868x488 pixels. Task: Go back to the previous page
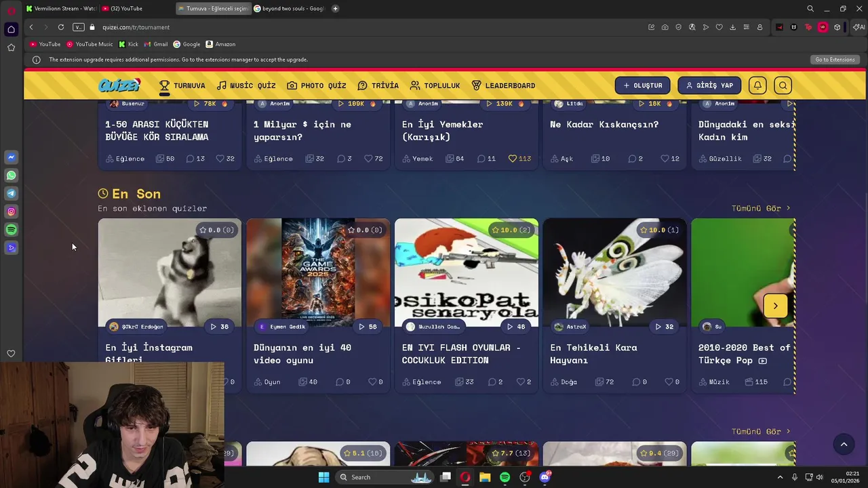31,27
